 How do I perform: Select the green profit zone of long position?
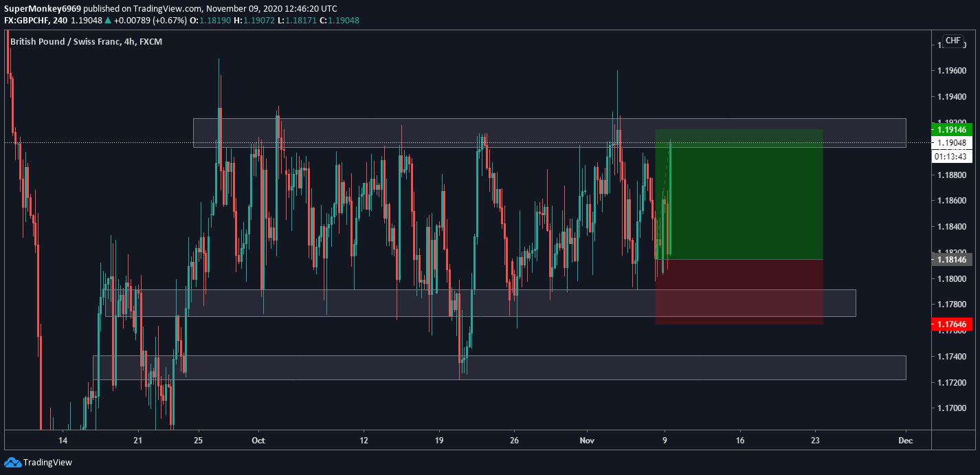tap(739, 194)
